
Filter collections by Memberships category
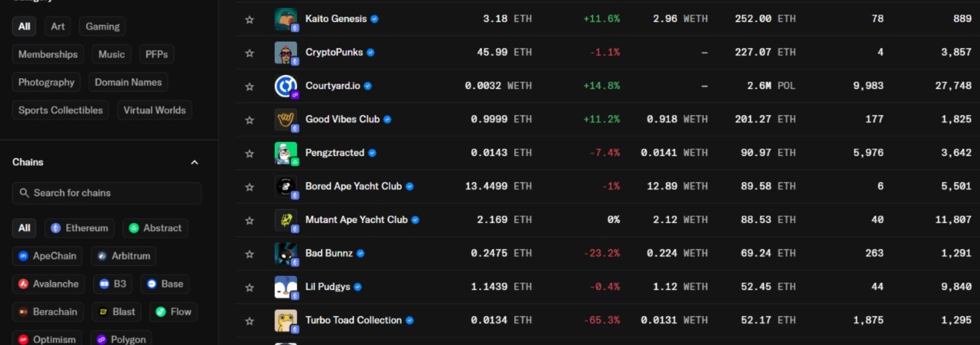(x=48, y=54)
